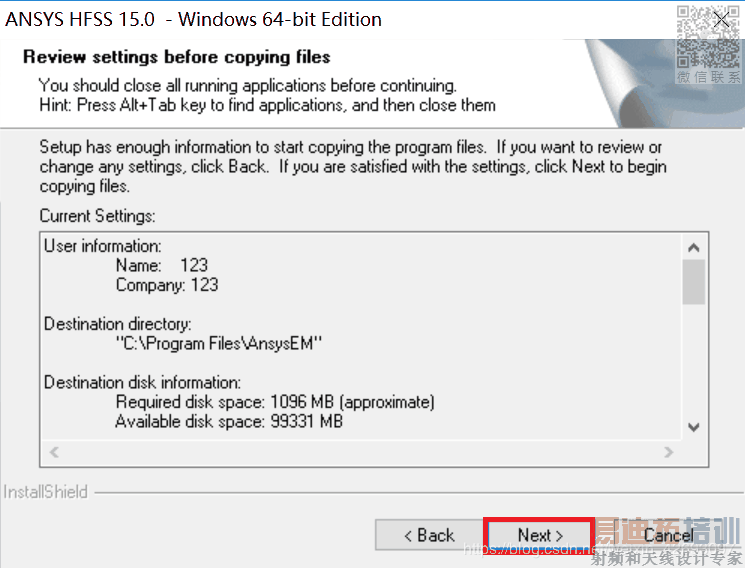Close the ANSYS HFSS installer window
The image size is (745, 568).
click(x=723, y=19)
